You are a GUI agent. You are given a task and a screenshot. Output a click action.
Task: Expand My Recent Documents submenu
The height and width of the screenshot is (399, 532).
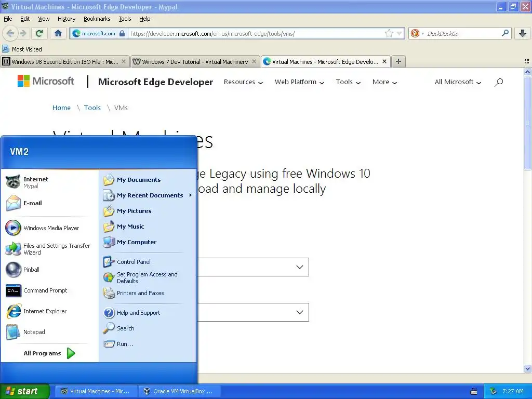coord(148,195)
